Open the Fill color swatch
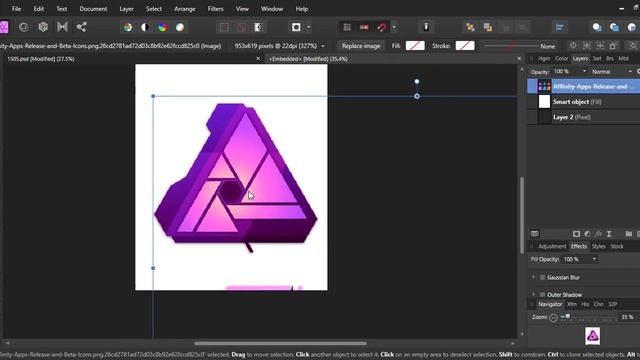640x360 pixels. point(415,46)
